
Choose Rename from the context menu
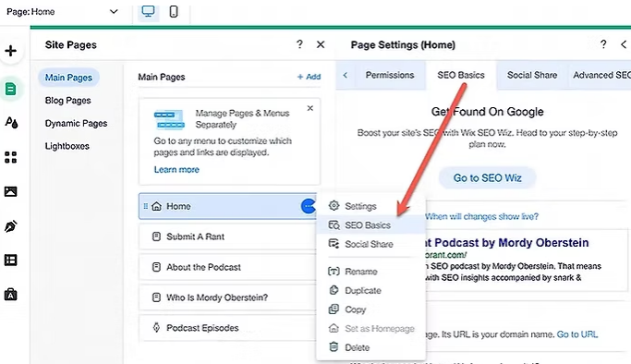pos(370,272)
